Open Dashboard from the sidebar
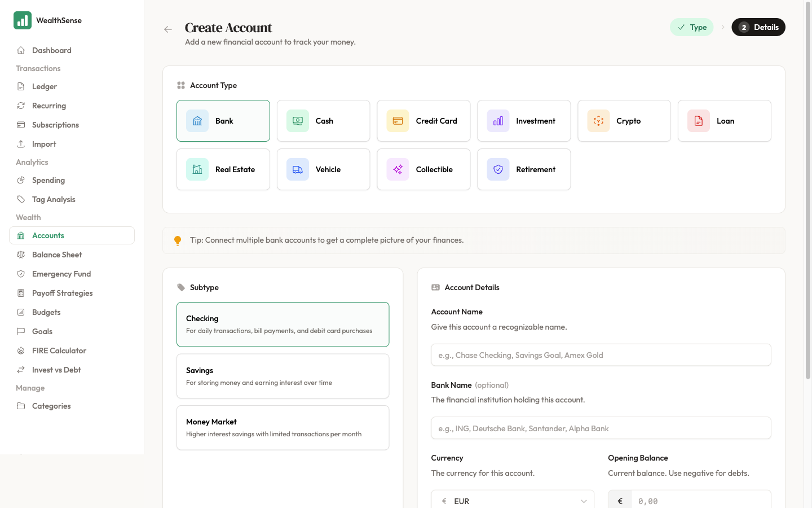The height and width of the screenshot is (508, 812). pos(72,50)
